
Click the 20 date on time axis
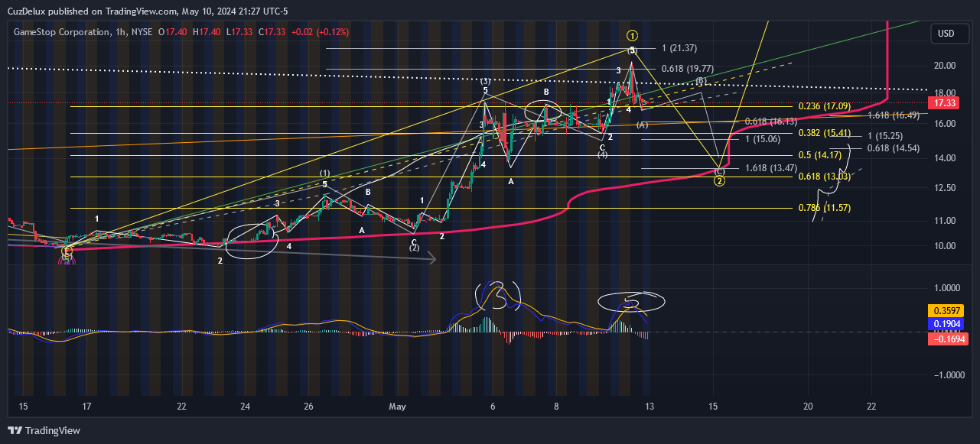(x=809, y=407)
